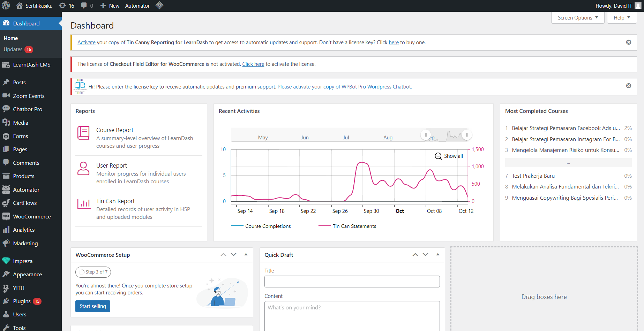Open Media library icon
644x331 pixels.
click(x=6, y=123)
